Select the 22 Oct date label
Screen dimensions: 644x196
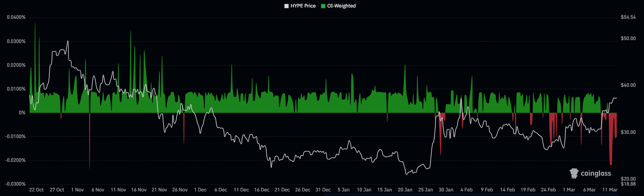[x=36, y=190]
